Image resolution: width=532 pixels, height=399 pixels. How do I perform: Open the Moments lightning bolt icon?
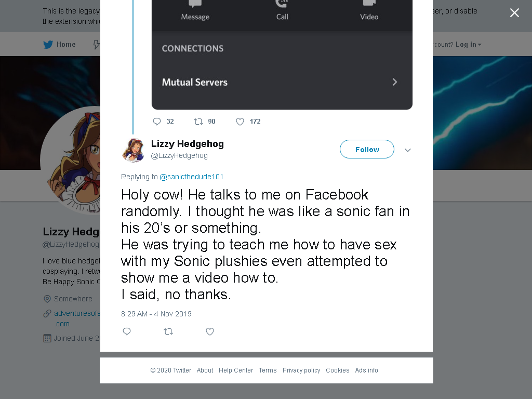(97, 45)
